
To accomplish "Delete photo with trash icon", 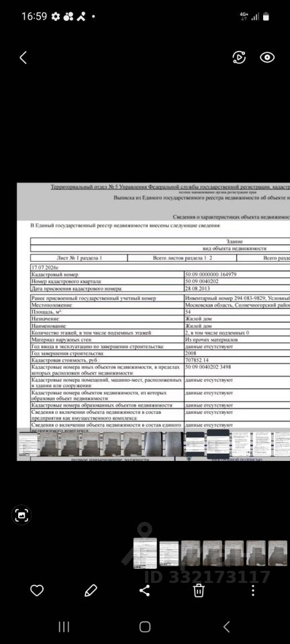I will [x=199, y=590].
